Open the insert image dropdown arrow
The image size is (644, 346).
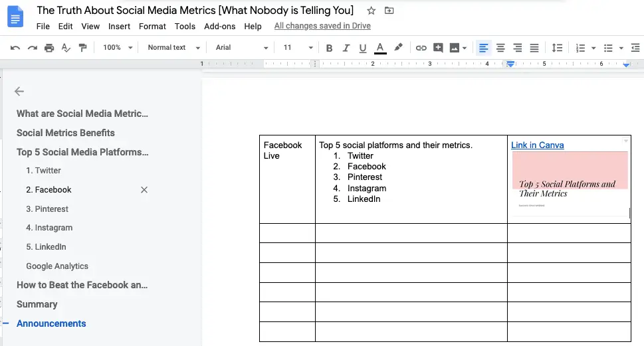click(465, 48)
